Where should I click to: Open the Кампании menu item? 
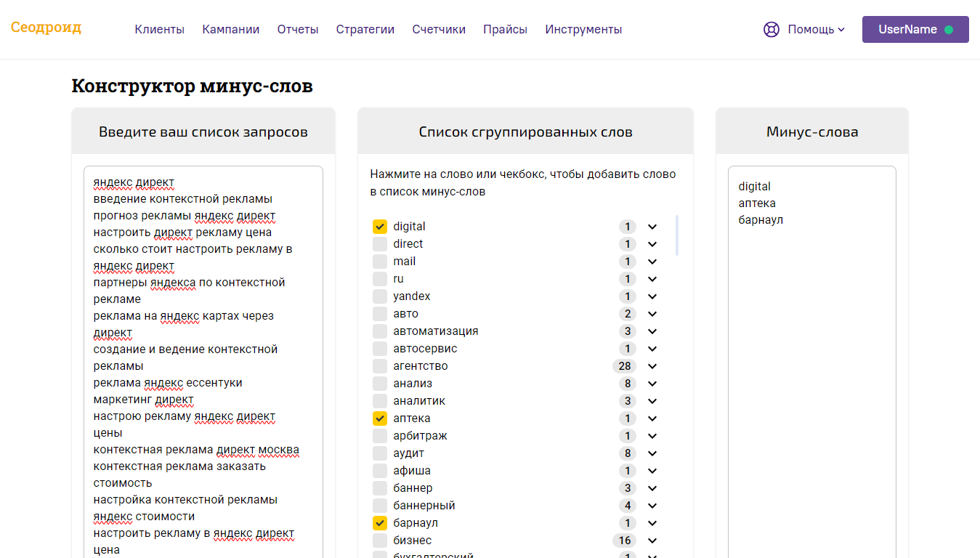click(x=230, y=29)
